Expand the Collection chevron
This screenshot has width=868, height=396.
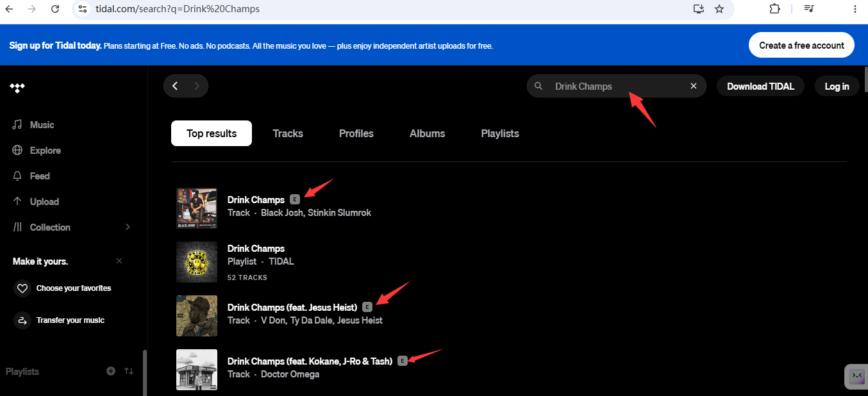click(128, 227)
